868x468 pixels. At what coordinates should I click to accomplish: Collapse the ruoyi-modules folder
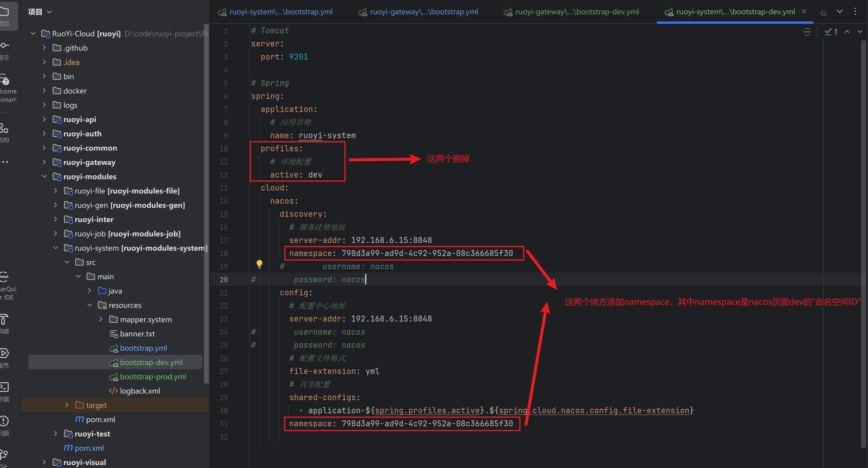coord(44,177)
